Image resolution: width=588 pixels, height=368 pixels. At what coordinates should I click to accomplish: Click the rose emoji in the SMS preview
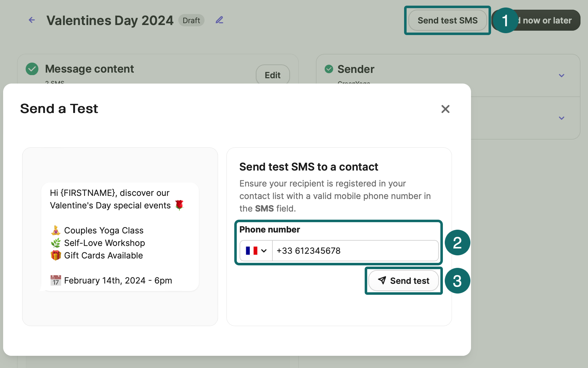coord(180,205)
